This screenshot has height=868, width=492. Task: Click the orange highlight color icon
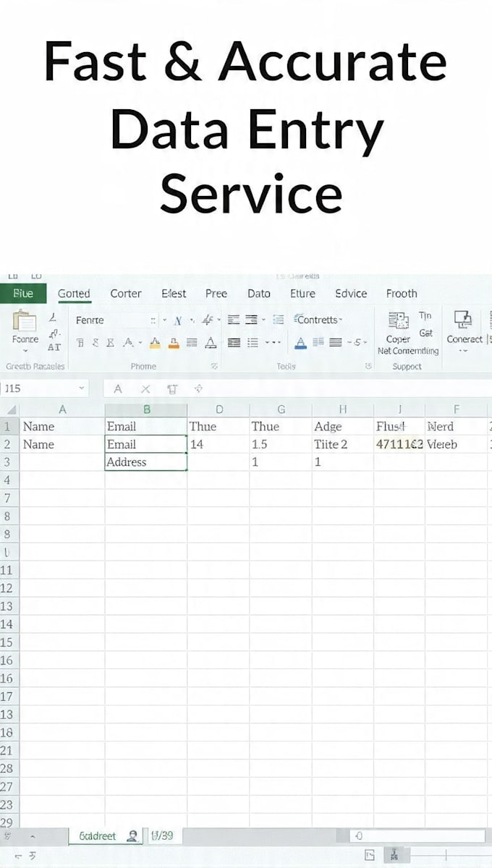174,343
